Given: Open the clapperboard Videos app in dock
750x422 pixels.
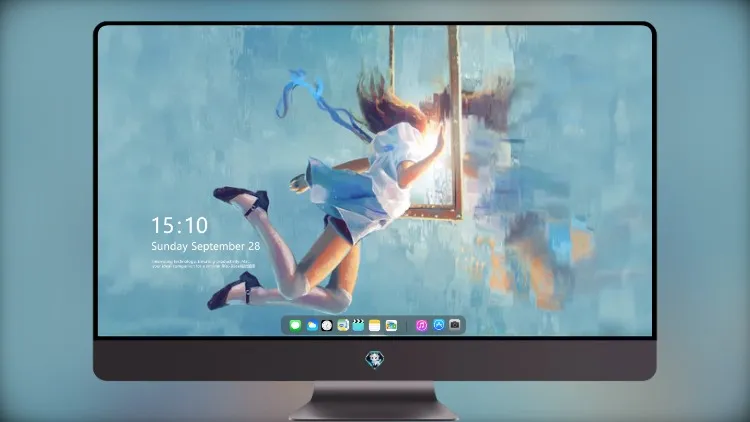Looking at the screenshot, I should tap(358, 325).
